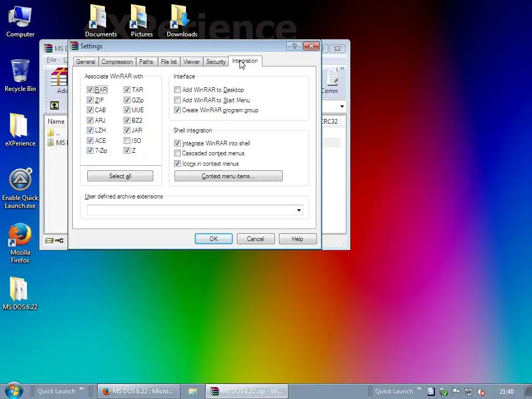Cancel the Settings dialog
This screenshot has height=399, width=532.
click(x=256, y=239)
